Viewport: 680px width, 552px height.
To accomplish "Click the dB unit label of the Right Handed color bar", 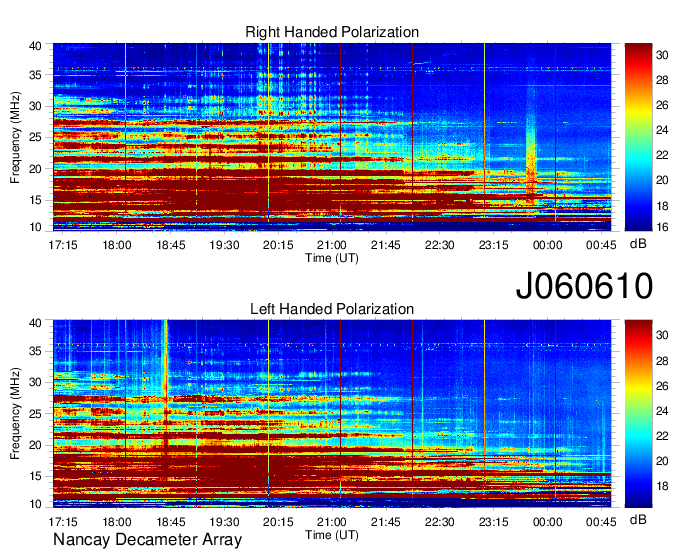I will [638, 244].
